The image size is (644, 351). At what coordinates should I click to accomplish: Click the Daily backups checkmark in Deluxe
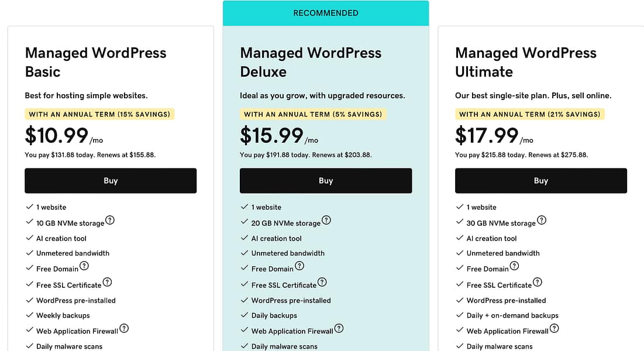point(244,315)
